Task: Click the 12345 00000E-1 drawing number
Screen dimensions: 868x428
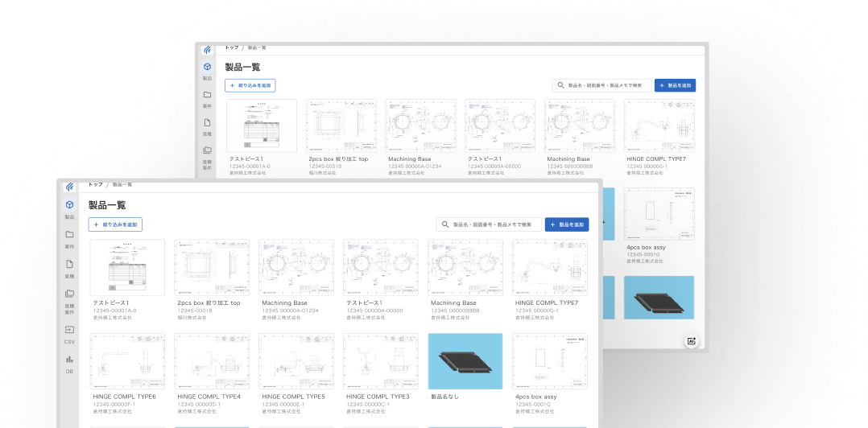Action: (283, 405)
